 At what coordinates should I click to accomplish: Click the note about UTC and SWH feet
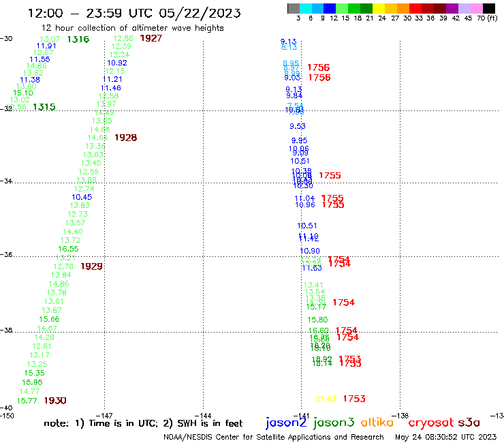tap(143, 423)
